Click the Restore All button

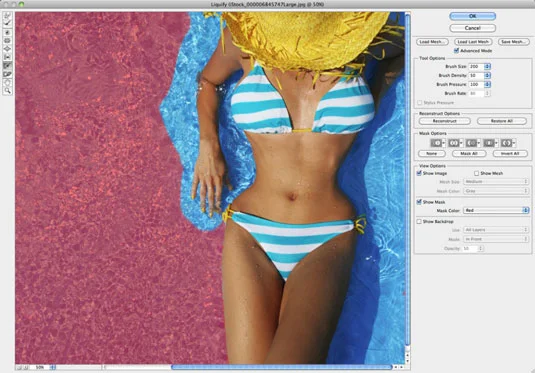(x=502, y=121)
